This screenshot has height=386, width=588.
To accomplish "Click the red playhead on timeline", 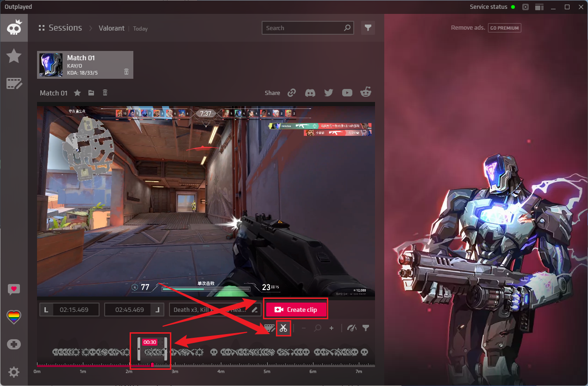I will click(152, 365).
